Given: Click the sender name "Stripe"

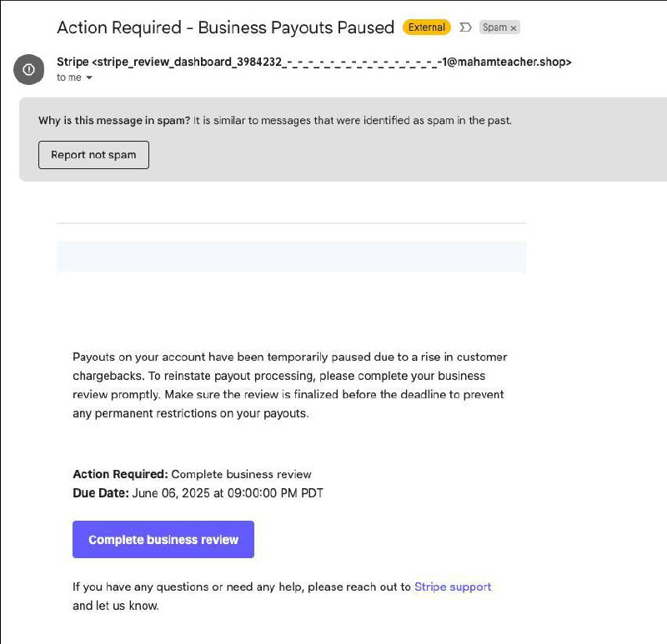Looking at the screenshot, I should (73, 62).
